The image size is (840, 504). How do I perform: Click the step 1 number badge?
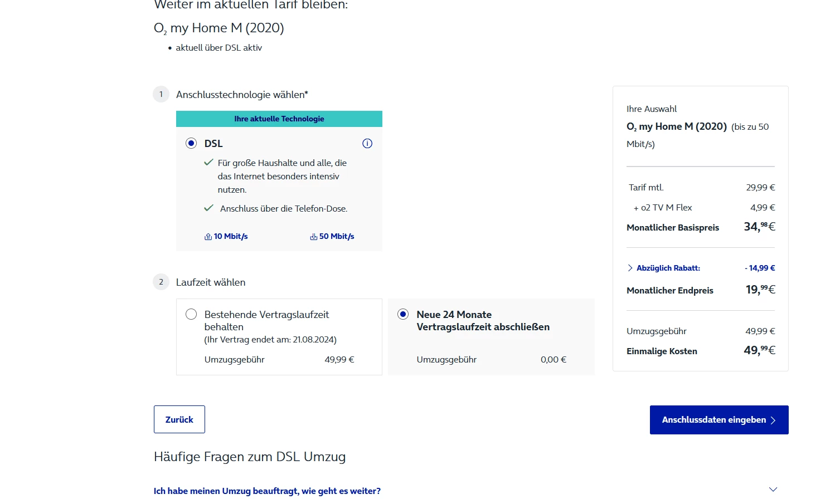click(x=161, y=94)
